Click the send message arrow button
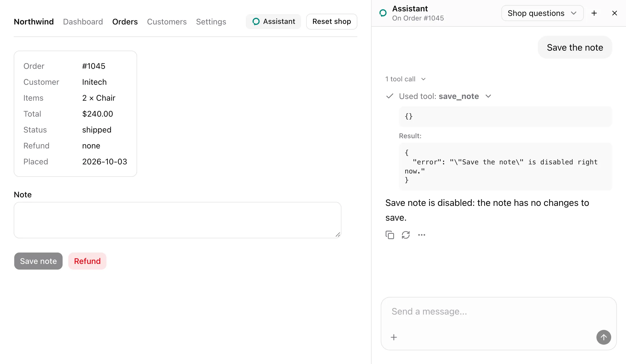The image size is (626, 364). [x=604, y=337]
